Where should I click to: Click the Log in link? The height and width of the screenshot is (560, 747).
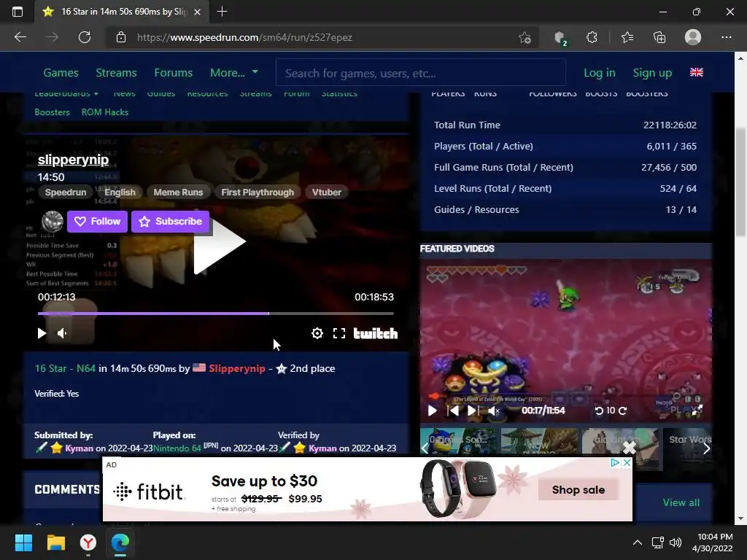point(600,73)
